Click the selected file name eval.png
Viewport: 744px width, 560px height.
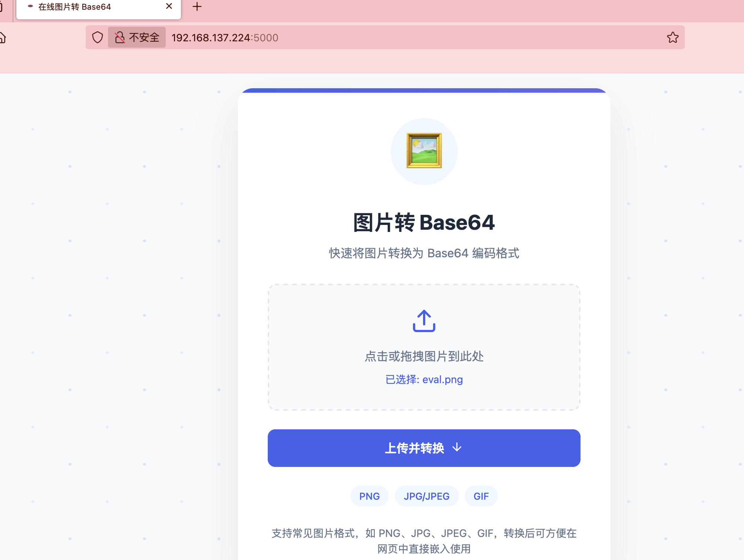(x=442, y=380)
